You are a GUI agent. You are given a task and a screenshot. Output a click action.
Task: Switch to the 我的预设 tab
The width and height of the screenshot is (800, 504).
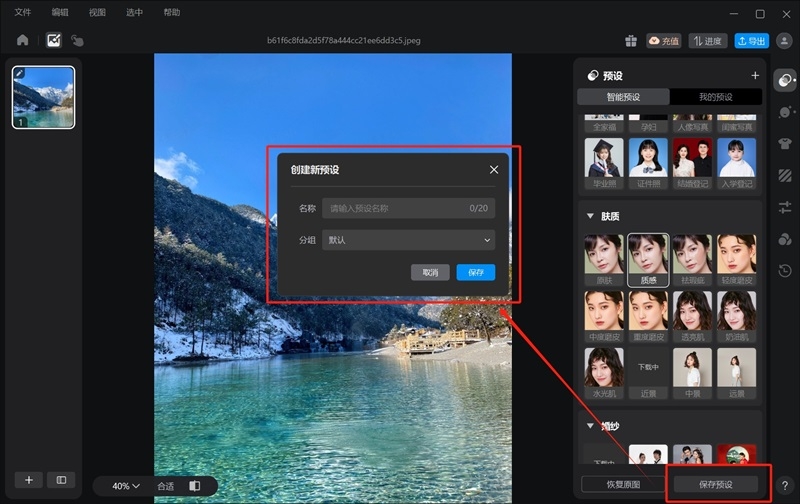coord(715,97)
